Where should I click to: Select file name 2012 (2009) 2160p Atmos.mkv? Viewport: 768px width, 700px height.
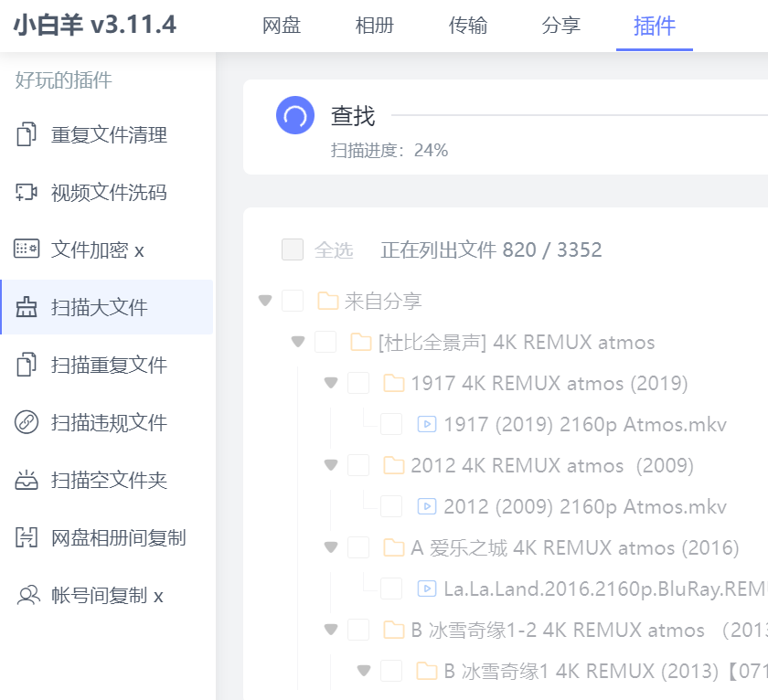[x=585, y=506]
